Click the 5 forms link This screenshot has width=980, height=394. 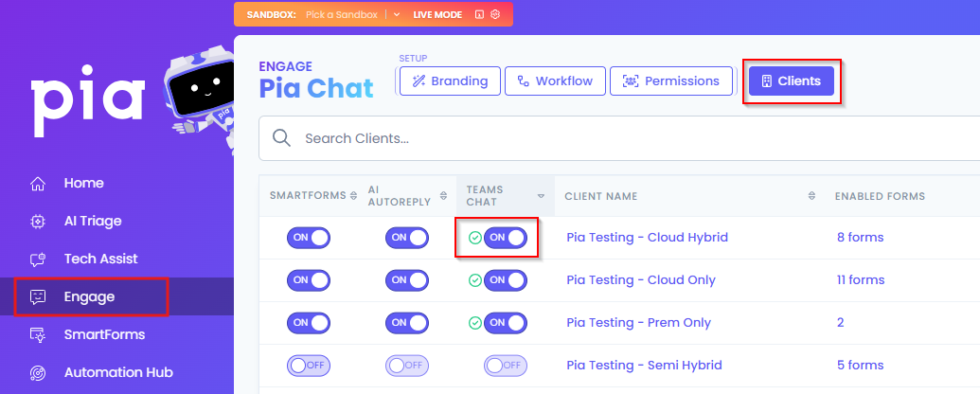tap(860, 366)
